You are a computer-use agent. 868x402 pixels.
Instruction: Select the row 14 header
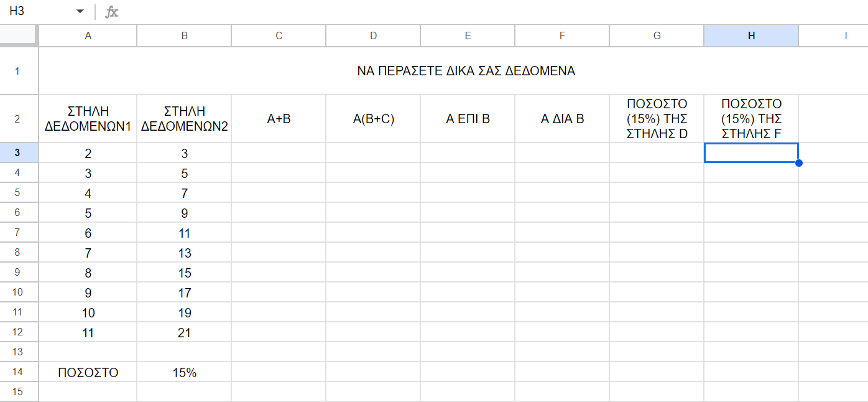[19, 372]
